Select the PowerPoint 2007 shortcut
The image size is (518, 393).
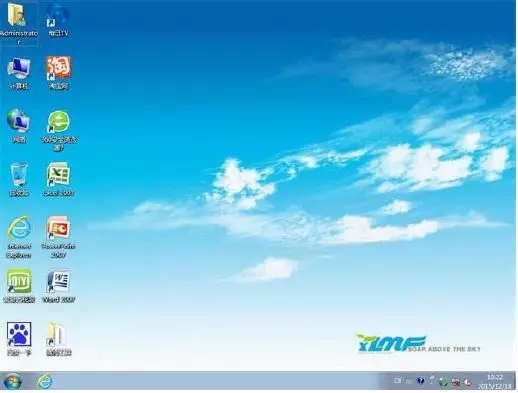[59, 237]
